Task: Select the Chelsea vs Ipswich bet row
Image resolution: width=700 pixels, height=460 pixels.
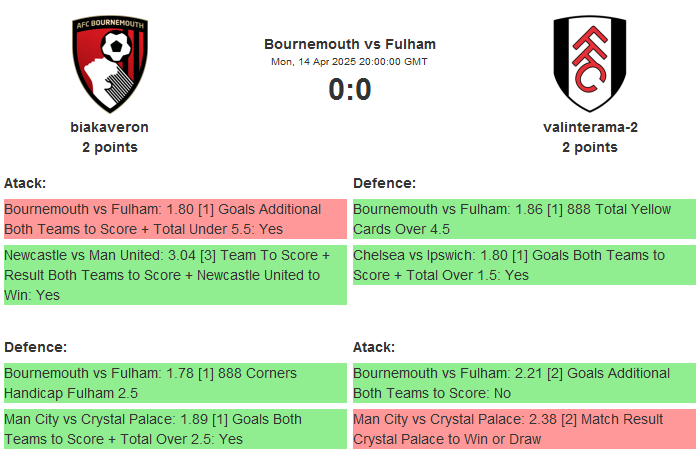Action: point(524,265)
